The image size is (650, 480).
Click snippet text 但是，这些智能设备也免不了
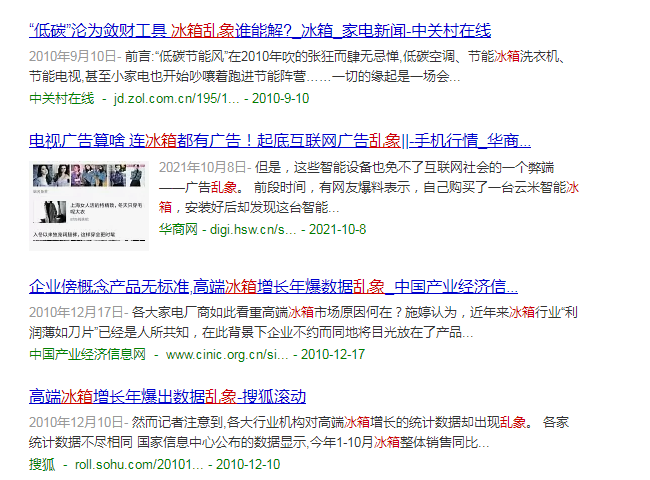[341, 167]
